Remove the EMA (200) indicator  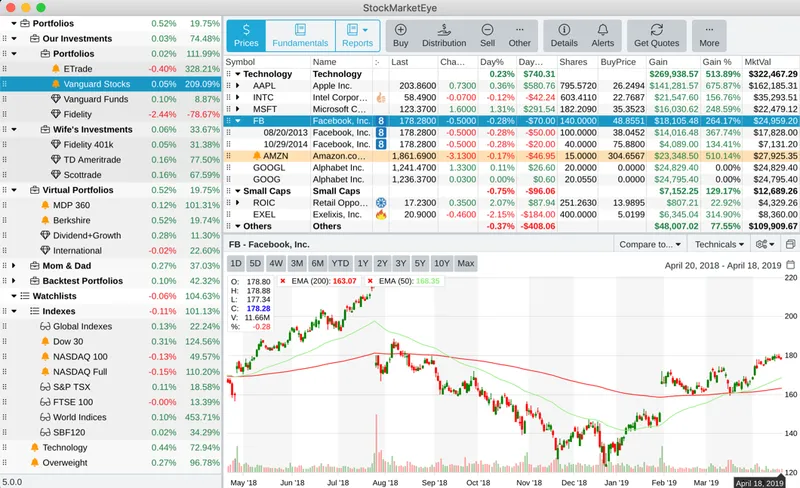pos(283,281)
